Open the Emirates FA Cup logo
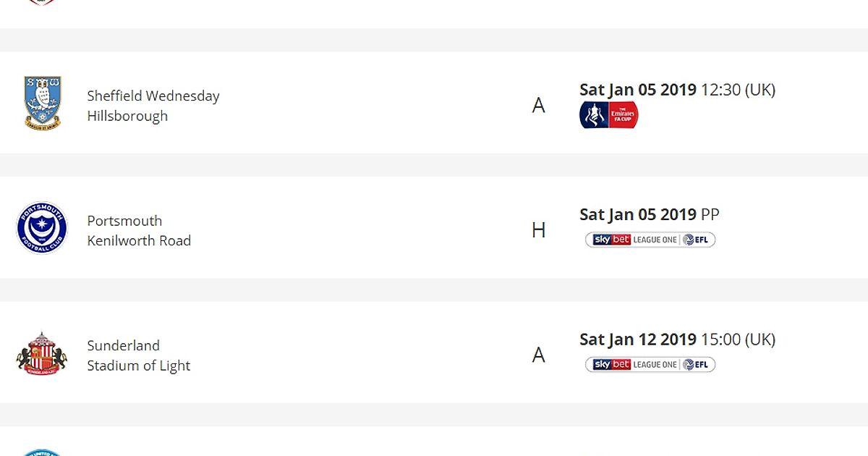This screenshot has height=456, width=868. tap(609, 115)
